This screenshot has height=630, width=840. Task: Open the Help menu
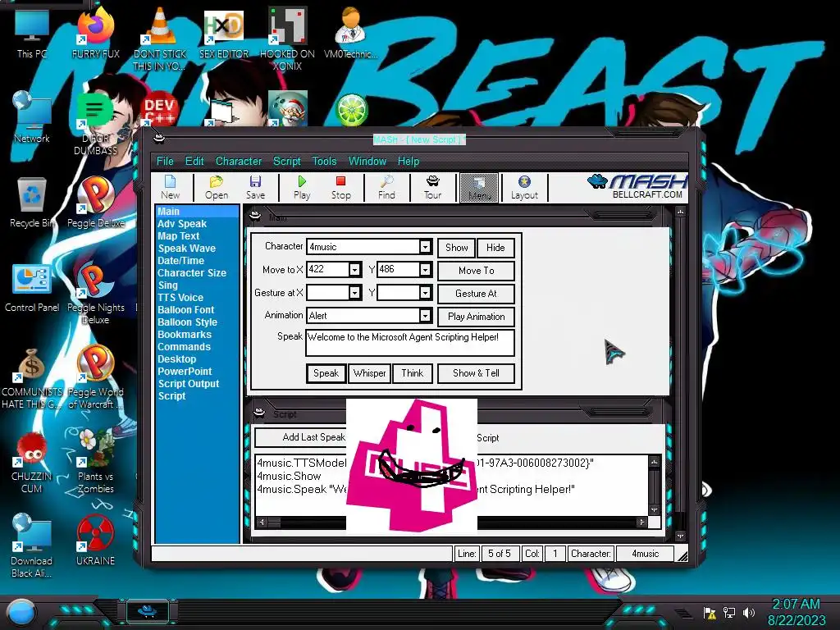[x=409, y=162]
